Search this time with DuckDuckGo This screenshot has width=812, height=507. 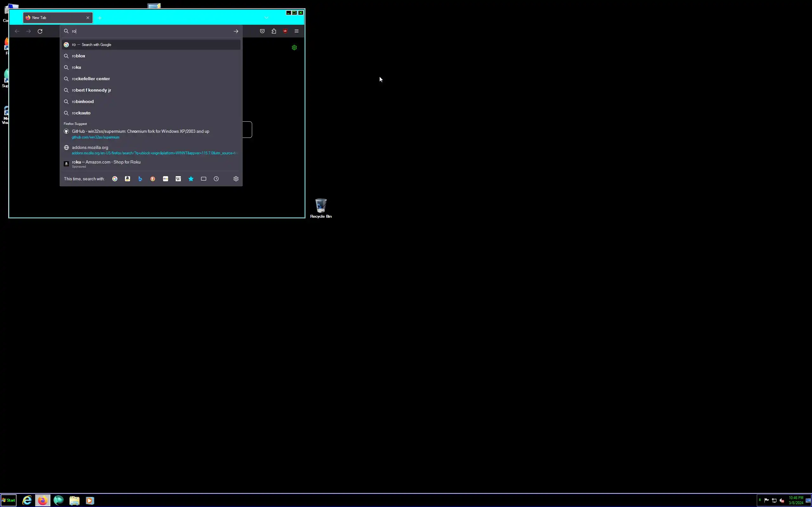point(153,179)
